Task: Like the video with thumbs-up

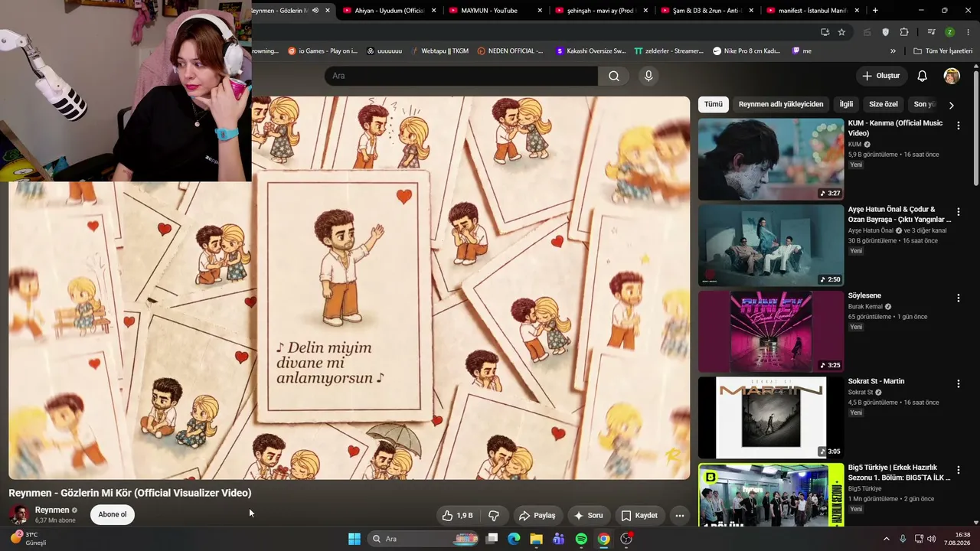Action: pyautogui.click(x=457, y=516)
